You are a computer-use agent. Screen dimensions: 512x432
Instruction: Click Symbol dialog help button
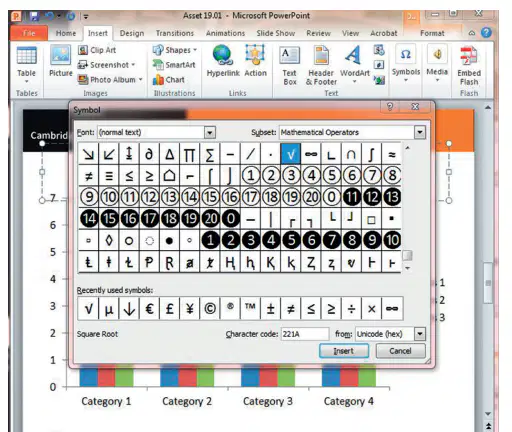click(x=390, y=107)
